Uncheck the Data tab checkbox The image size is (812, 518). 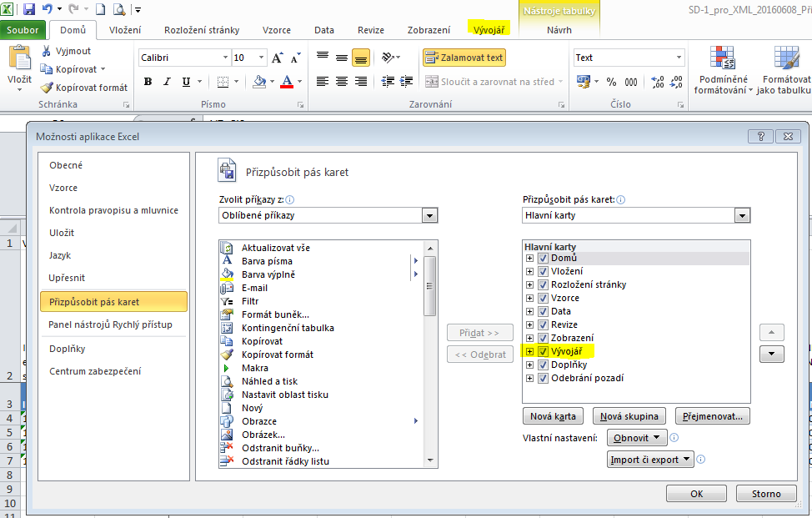(x=543, y=311)
